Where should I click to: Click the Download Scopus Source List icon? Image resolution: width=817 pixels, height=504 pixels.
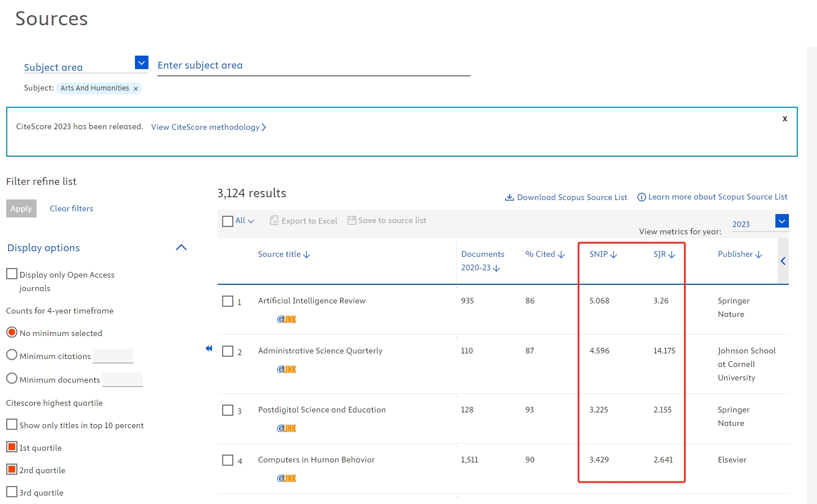(x=509, y=197)
